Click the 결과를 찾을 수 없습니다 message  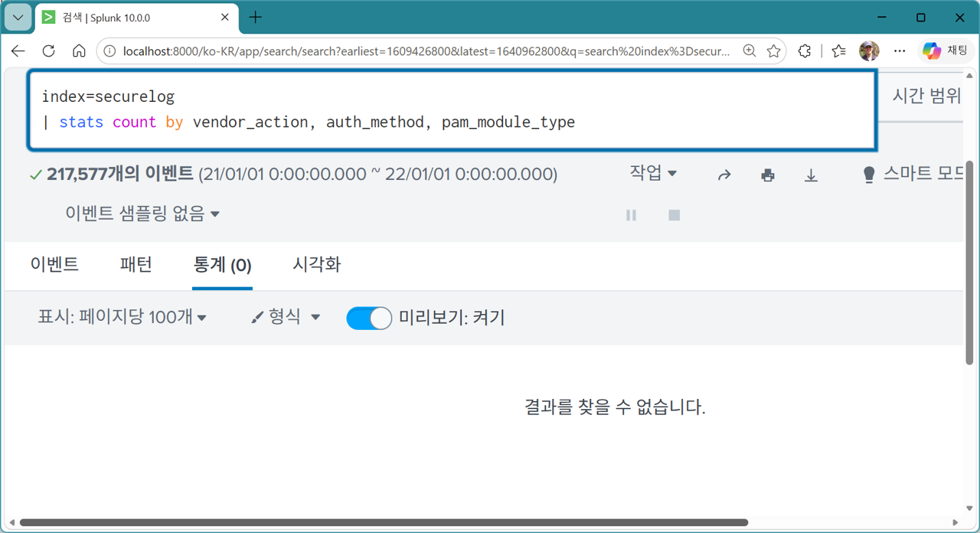(615, 407)
